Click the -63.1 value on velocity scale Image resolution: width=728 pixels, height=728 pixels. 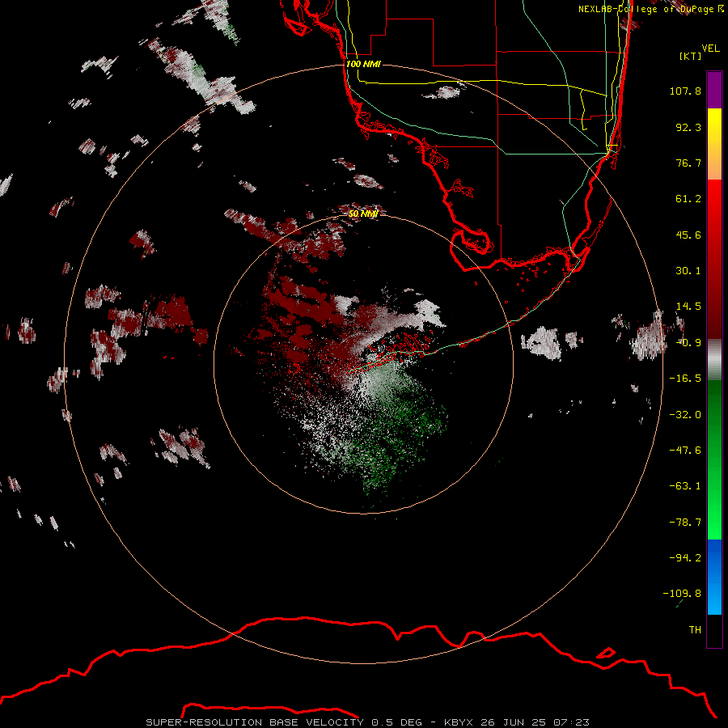point(685,486)
